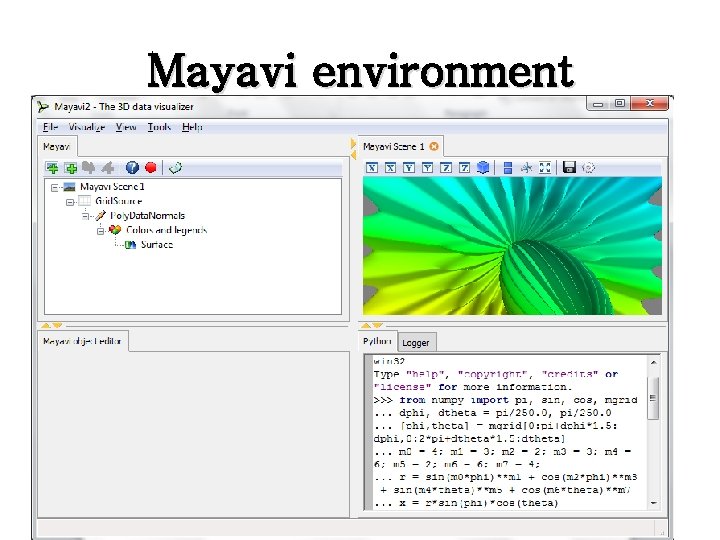Select Colors and legends tree item
720x540 pixels.
(x=166, y=230)
